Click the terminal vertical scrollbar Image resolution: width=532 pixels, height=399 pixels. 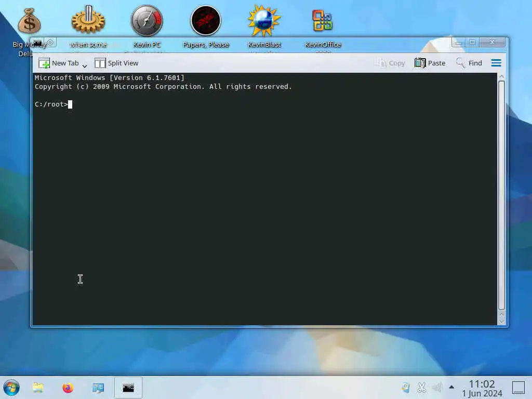[x=501, y=195]
